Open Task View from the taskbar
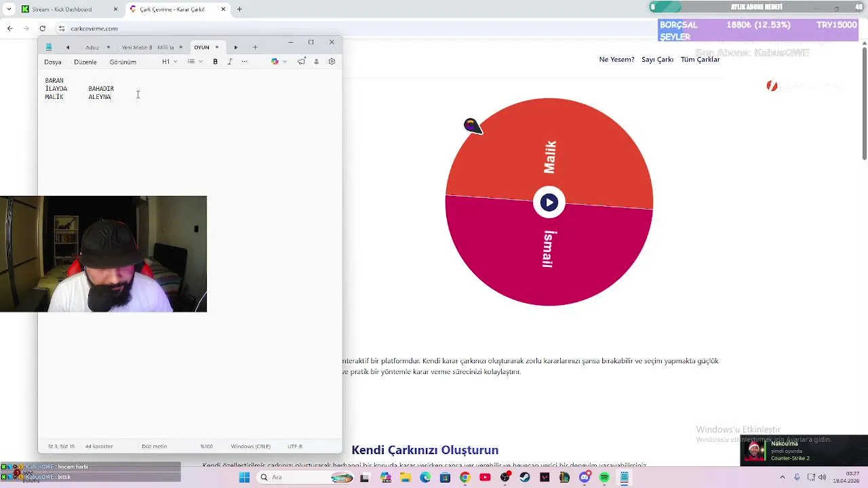Viewport: 868px width, 488px height. pyautogui.click(x=364, y=477)
